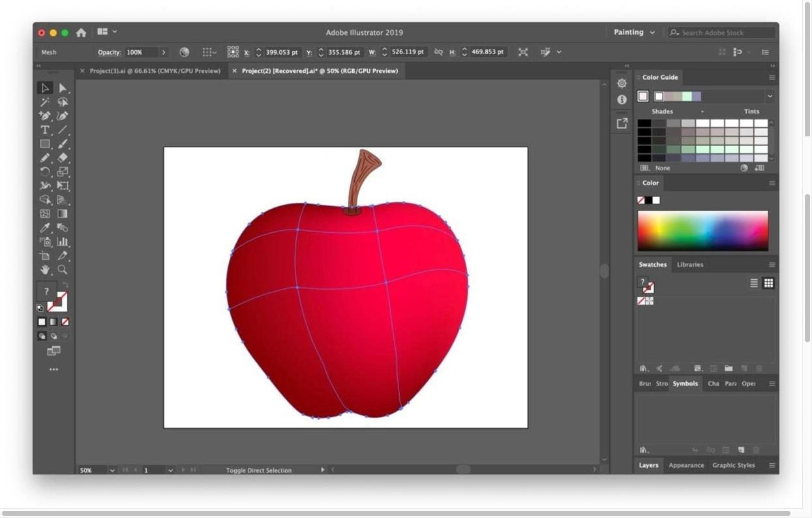Image resolution: width=812 pixels, height=518 pixels.
Task: Set paint mode to Color
Action: coord(42,322)
